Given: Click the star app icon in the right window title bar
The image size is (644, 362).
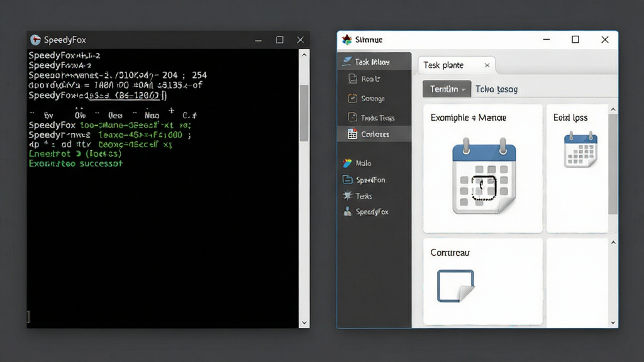Looking at the screenshot, I should coord(347,40).
